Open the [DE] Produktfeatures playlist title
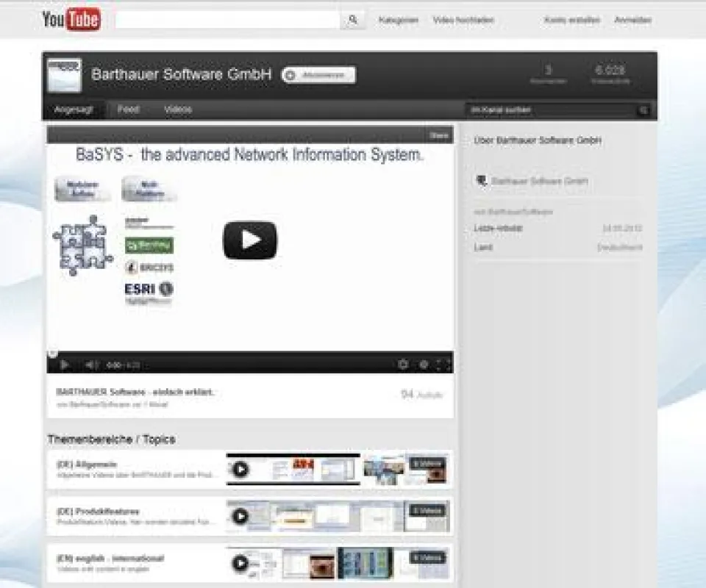706x588 pixels. [98, 511]
